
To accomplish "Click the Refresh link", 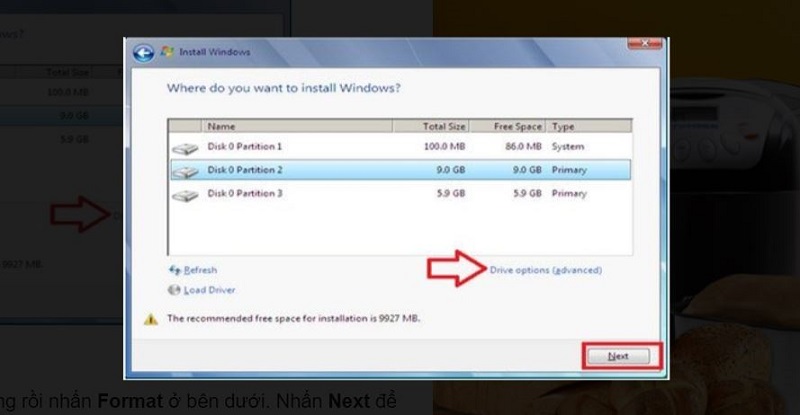I will click(201, 270).
